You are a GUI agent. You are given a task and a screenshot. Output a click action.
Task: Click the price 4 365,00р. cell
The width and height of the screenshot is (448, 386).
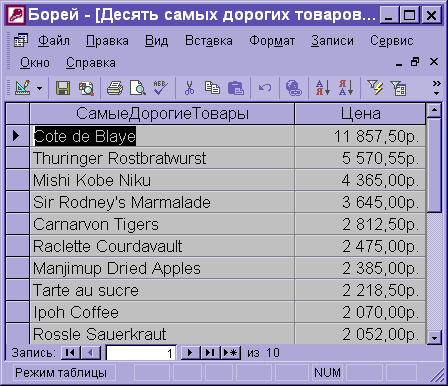(x=360, y=180)
